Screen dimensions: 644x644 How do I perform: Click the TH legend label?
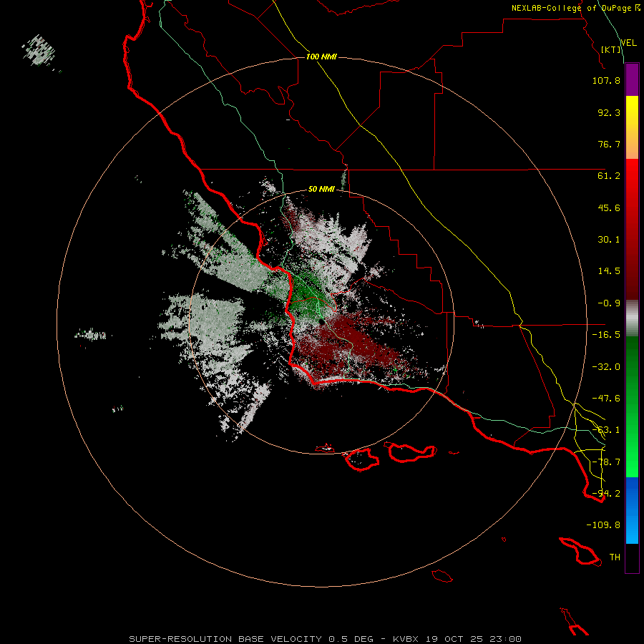[615, 557]
